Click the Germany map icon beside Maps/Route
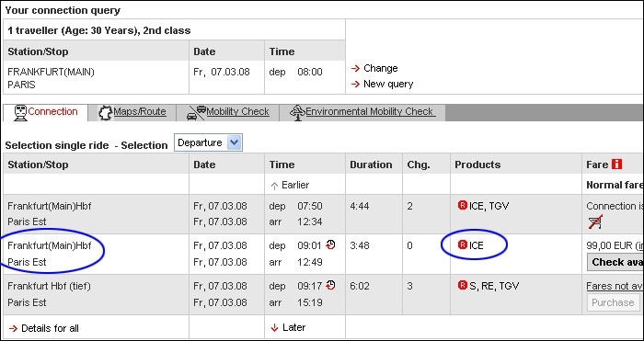The height and width of the screenshot is (341, 644). pyautogui.click(x=106, y=112)
